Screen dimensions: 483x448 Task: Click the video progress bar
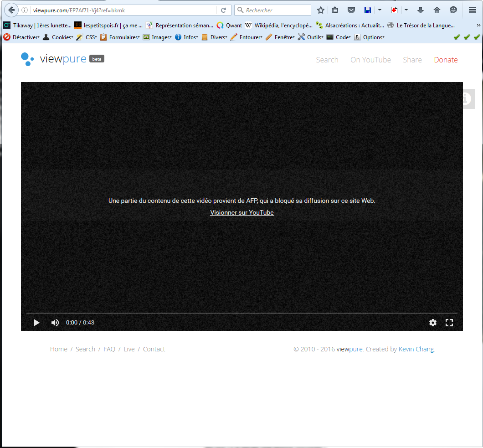(241, 314)
